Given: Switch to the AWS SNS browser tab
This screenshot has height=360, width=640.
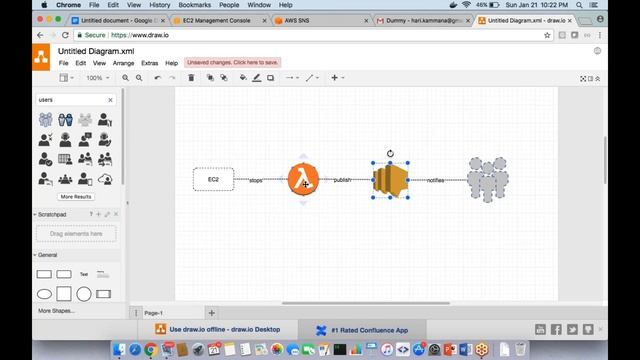Looking at the screenshot, I should [x=321, y=20].
